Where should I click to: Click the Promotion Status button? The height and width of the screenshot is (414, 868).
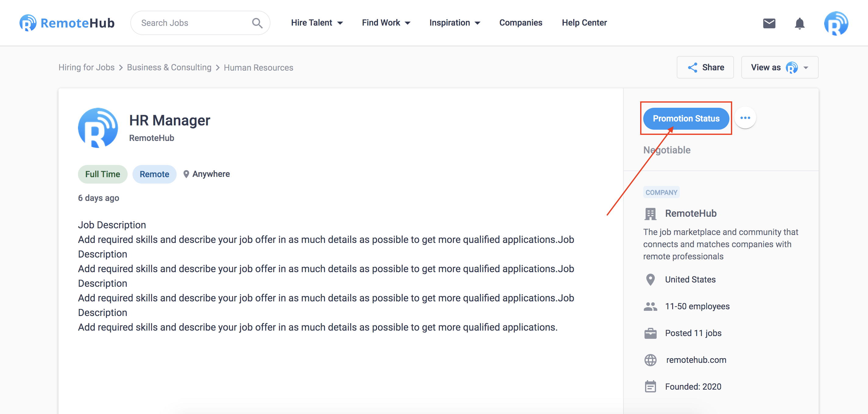[x=686, y=119]
